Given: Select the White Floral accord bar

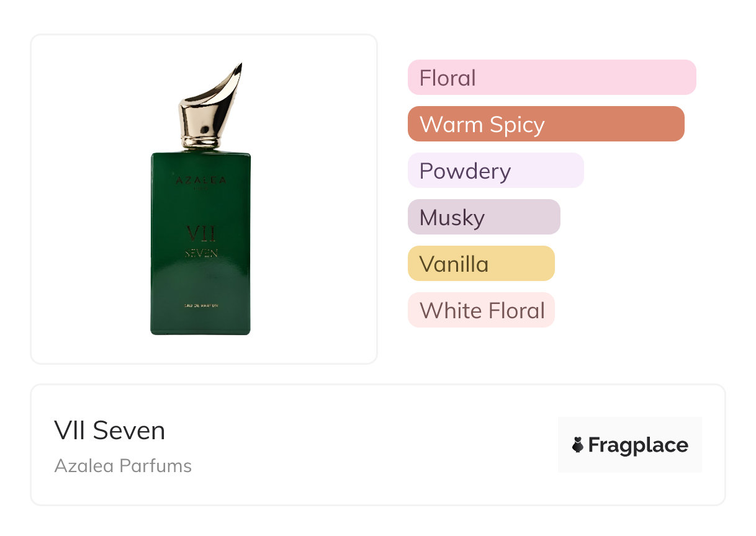Looking at the screenshot, I should click(481, 310).
